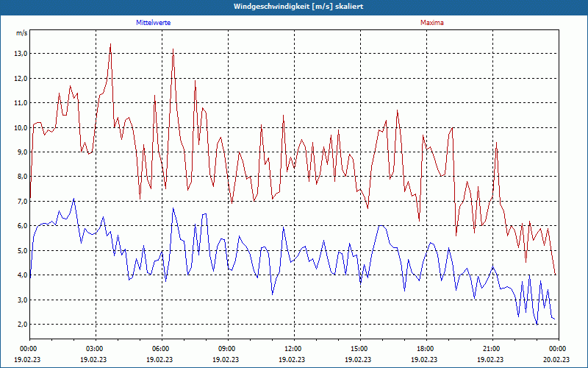Click the 18:00 time axis label

(426, 349)
